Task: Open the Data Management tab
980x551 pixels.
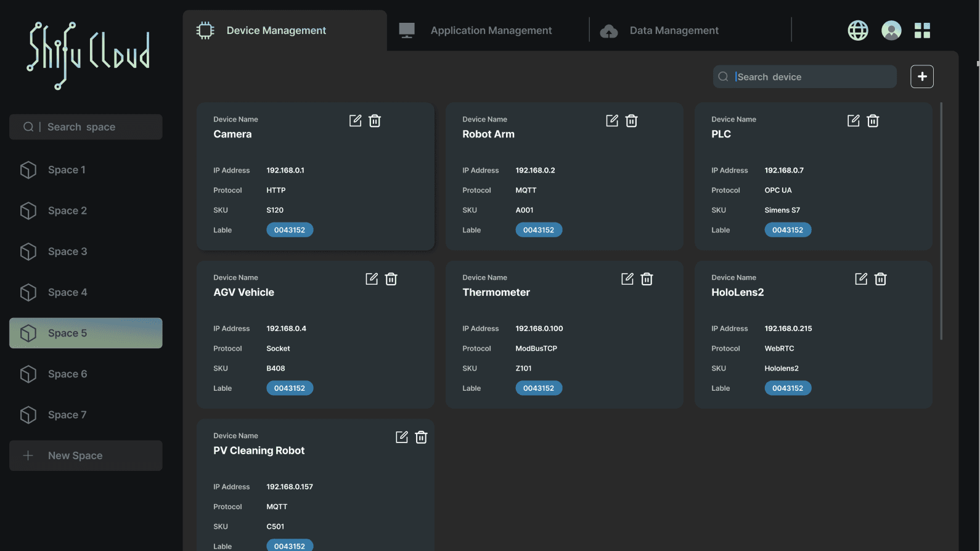Action: click(x=673, y=30)
